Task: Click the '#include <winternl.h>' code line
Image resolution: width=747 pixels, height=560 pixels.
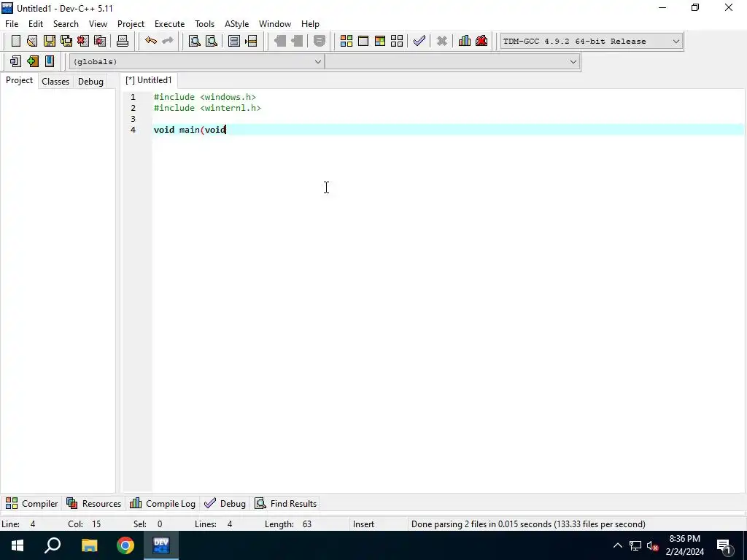Action: click(207, 108)
